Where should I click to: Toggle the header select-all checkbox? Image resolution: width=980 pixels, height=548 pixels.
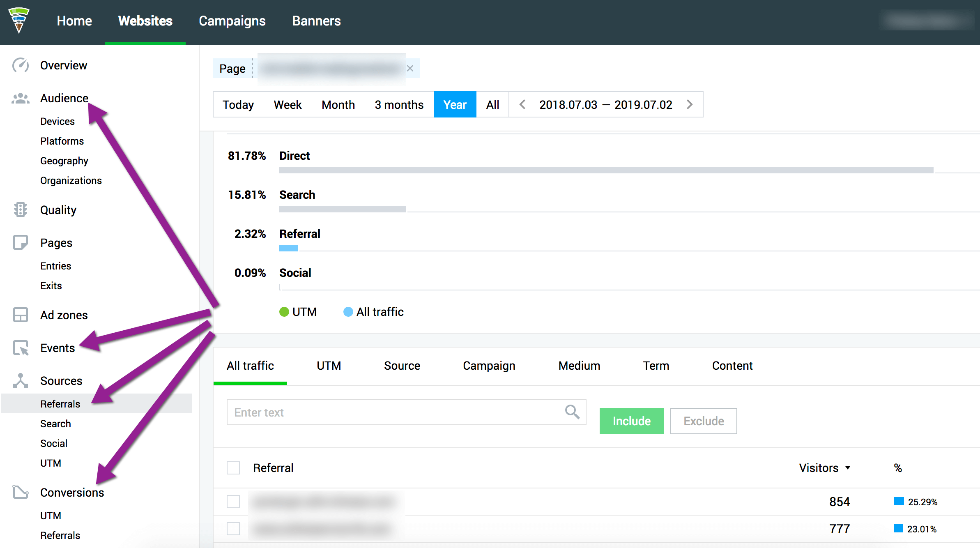(x=234, y=467)
